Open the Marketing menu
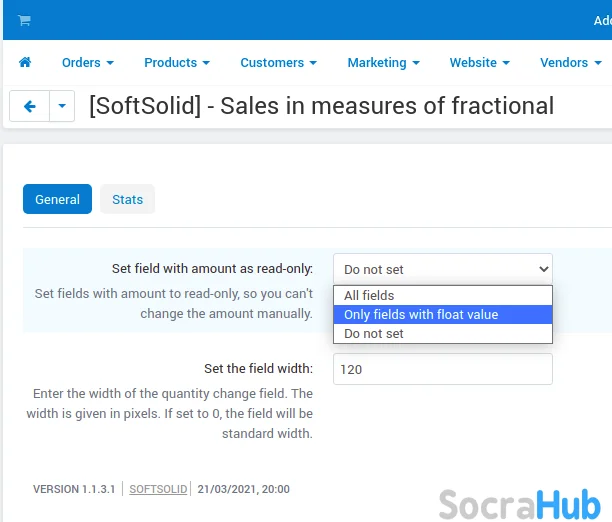 [383, 62]
